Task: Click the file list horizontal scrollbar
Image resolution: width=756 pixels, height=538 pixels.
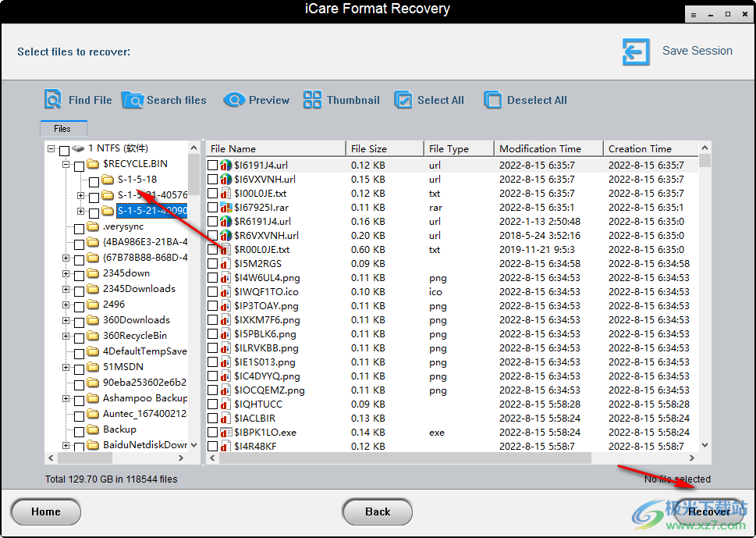Action: click(x=405, y=458)
